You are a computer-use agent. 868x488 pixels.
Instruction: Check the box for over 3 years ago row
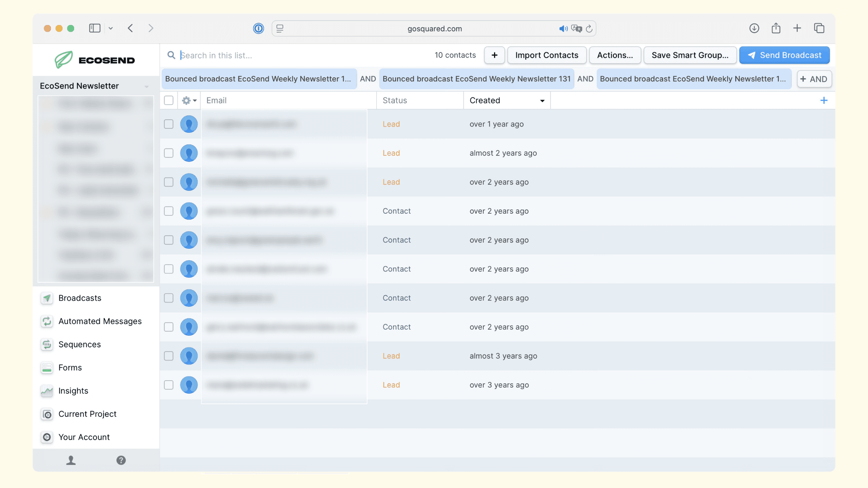click(x=169, y=385)
